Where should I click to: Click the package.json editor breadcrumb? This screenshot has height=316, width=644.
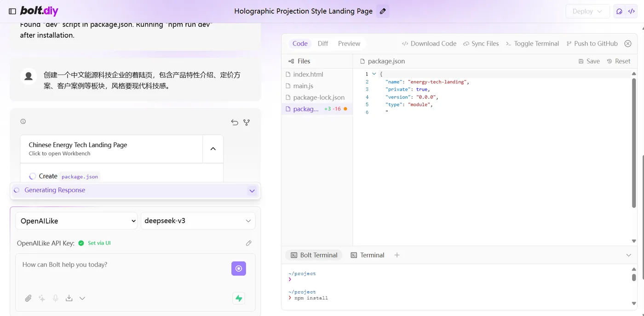(x=383, y=61)
